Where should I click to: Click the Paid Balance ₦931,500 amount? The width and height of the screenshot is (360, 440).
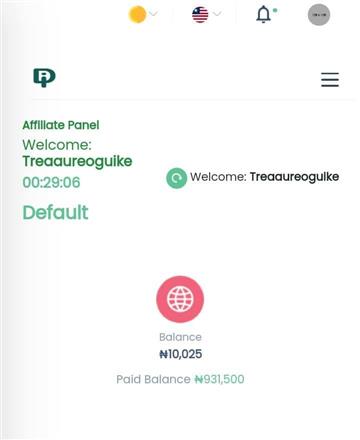[x=219, y=379]
